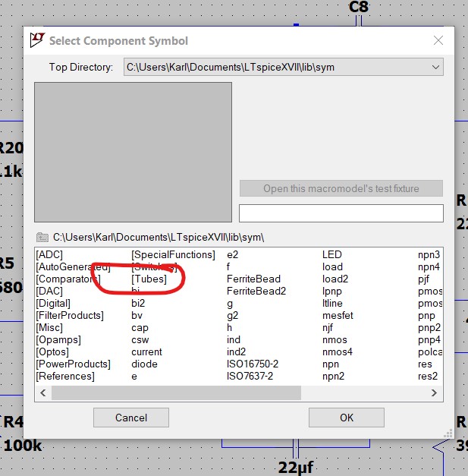
Task: Select the ltline component
Action: (x=332, y=303)
